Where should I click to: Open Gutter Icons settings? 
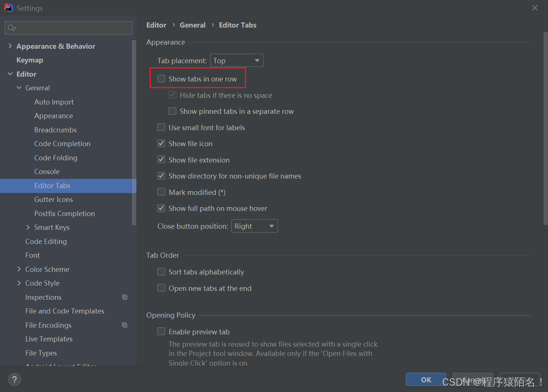[54, 199]
